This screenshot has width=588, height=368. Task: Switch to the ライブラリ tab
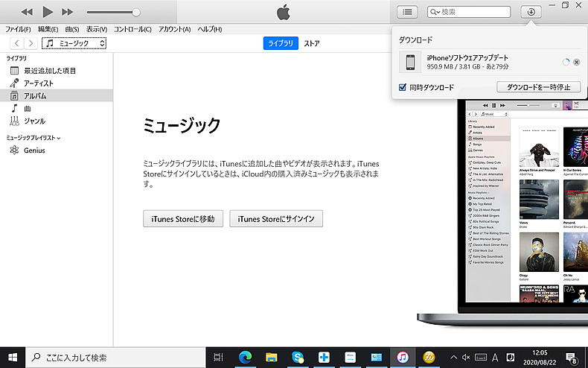pyautogui.click(x=281, y=43)
